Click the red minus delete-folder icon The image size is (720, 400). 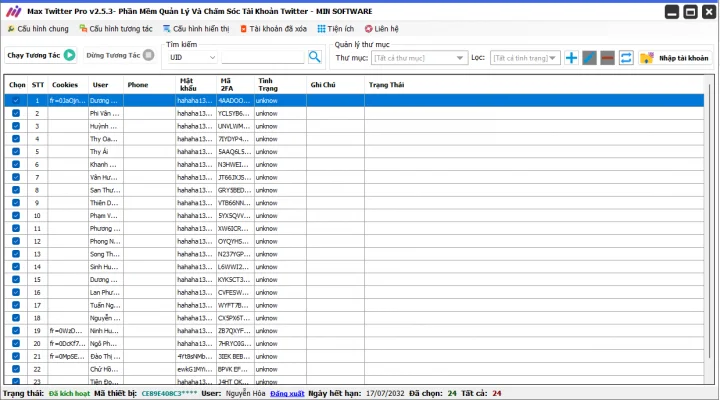[x=607, y=58]
